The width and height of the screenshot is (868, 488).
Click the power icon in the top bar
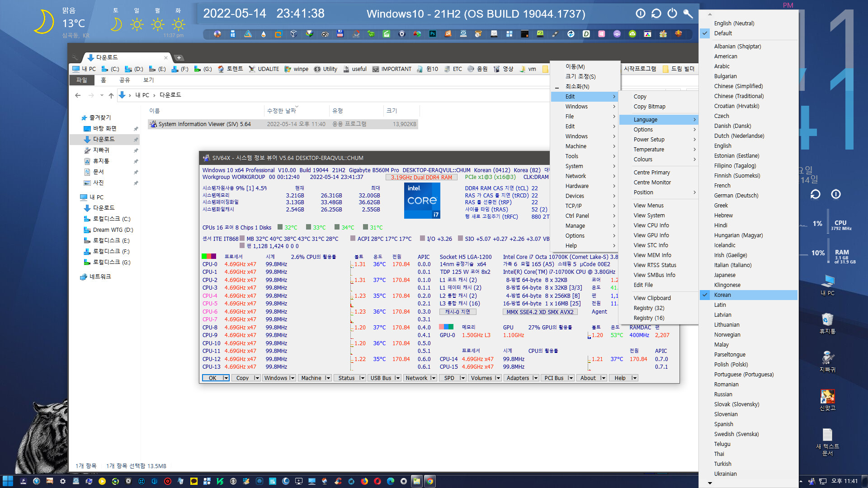[x=672, y=14]
